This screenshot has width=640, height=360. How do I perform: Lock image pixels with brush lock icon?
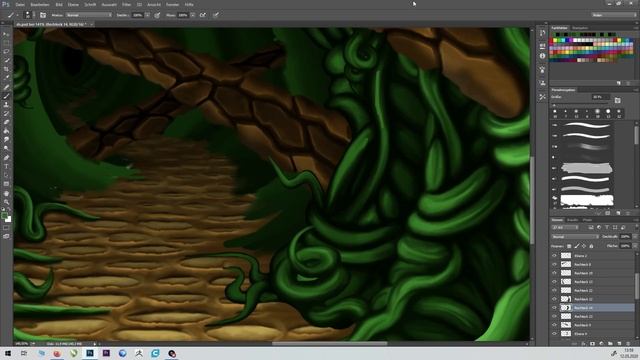[x=576, y=246]
